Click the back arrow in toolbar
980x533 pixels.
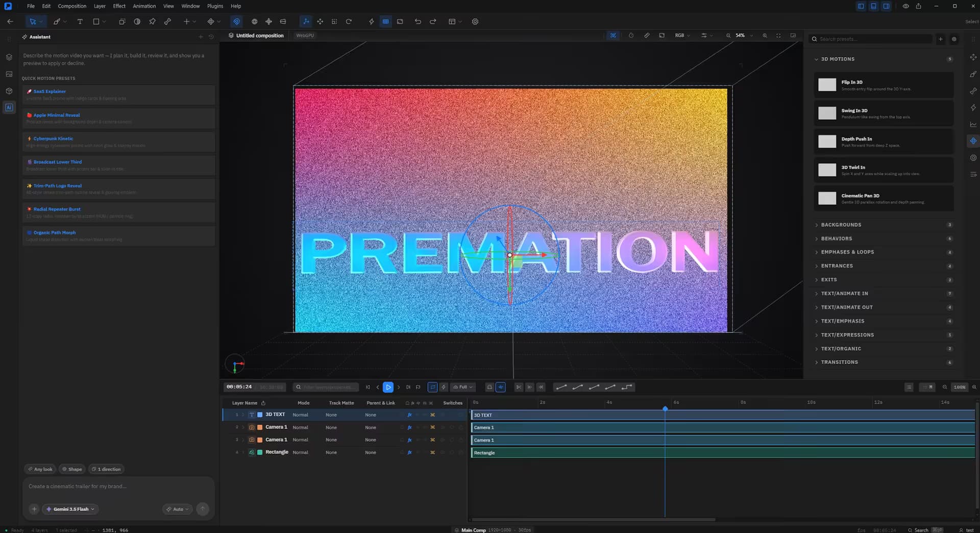click(10, 21)
